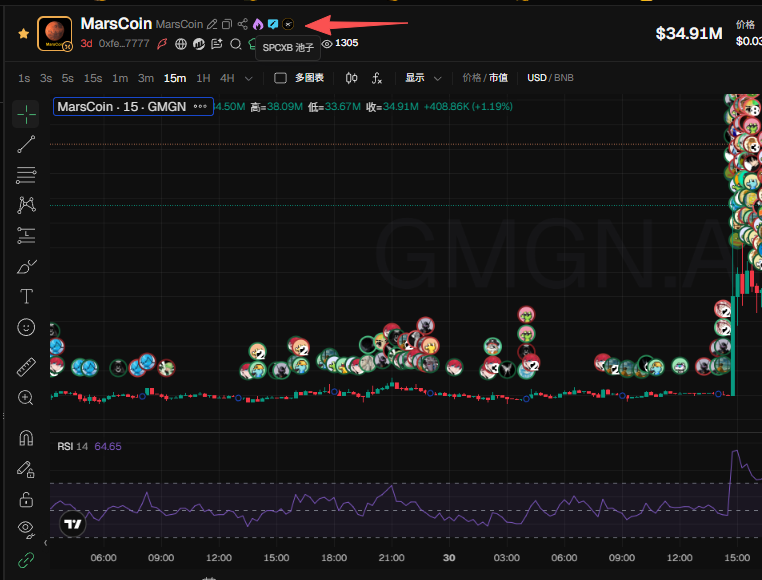Open the chart analytics round icon

199,44
